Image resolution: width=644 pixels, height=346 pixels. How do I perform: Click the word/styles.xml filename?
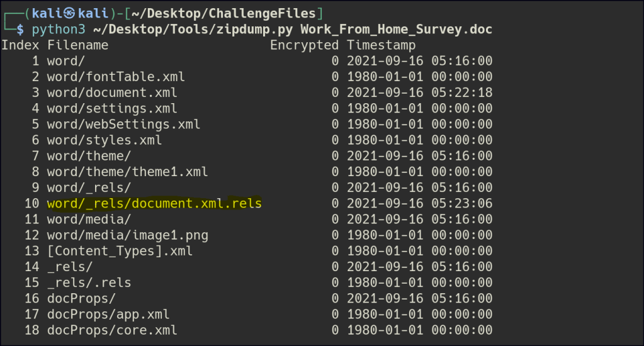105,140
